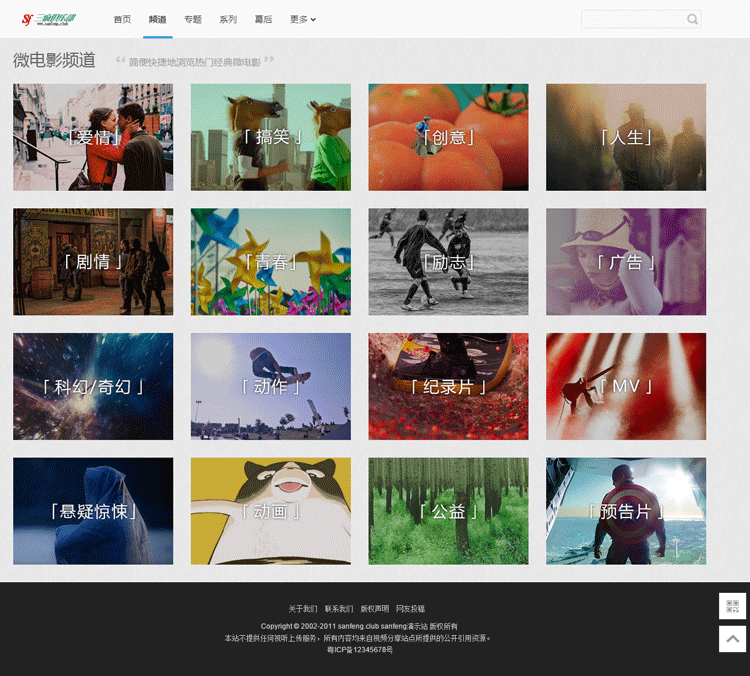Click the back-to-top arrow icon

[732, 639]
